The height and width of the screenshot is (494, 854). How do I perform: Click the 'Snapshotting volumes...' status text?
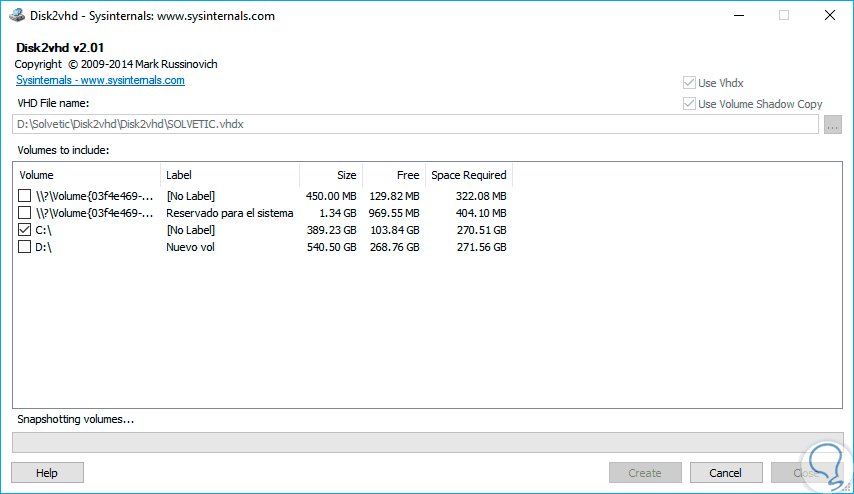(76, 419)
